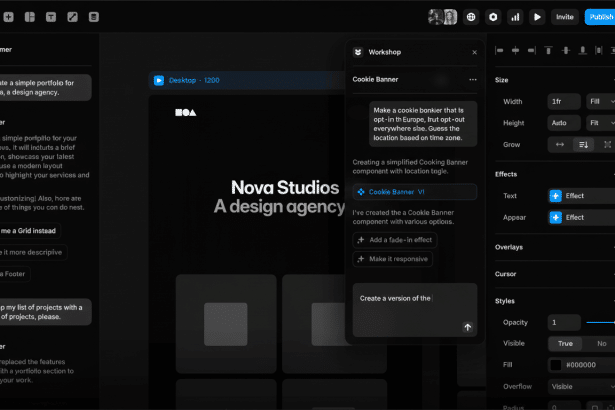Send the Workshop prompt with arrow button
The width and height of the screenshot is (615, 410).
click(468, 327)
